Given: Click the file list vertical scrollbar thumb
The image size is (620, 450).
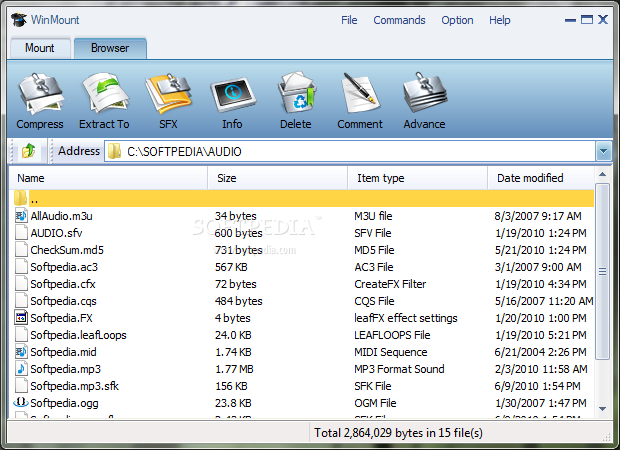Looking at the screenshot, I should coord(602,271).
